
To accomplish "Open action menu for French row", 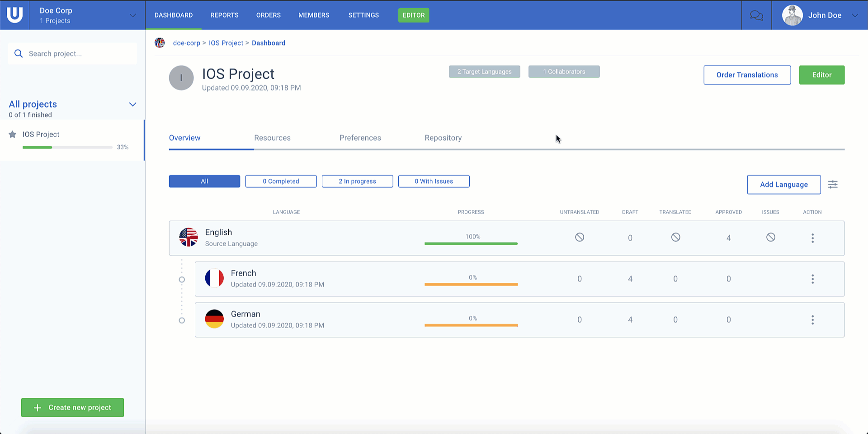I will pos(812,279).
